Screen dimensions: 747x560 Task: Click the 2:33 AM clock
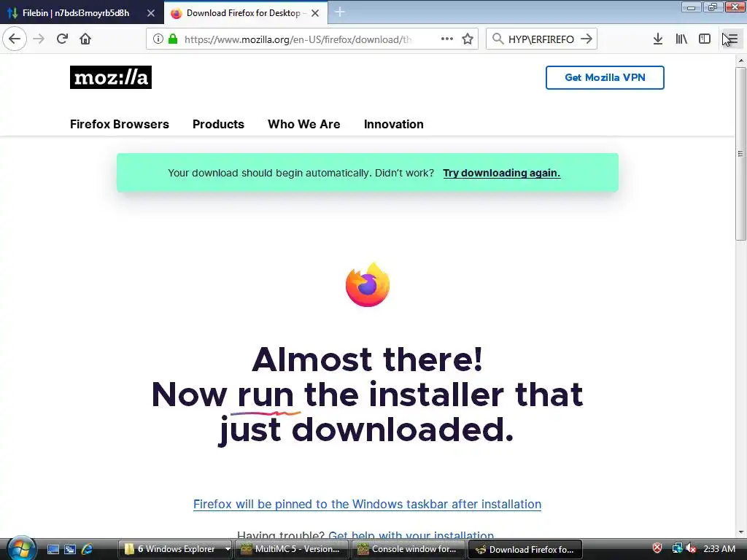719,548
